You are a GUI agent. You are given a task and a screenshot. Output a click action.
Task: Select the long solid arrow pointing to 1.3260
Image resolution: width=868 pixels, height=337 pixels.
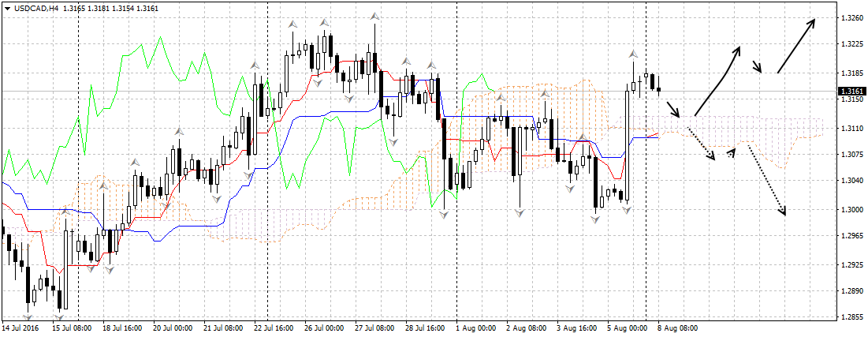click(796, 46)
